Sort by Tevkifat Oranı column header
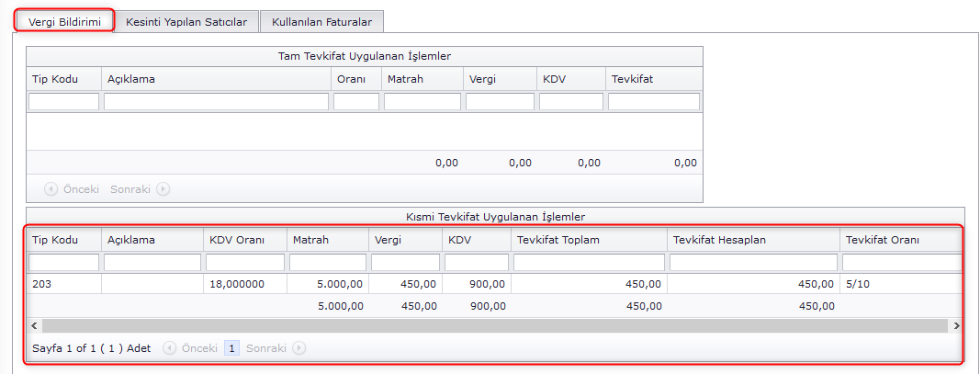Screen dimensions: 980x374 coord(882,240)
